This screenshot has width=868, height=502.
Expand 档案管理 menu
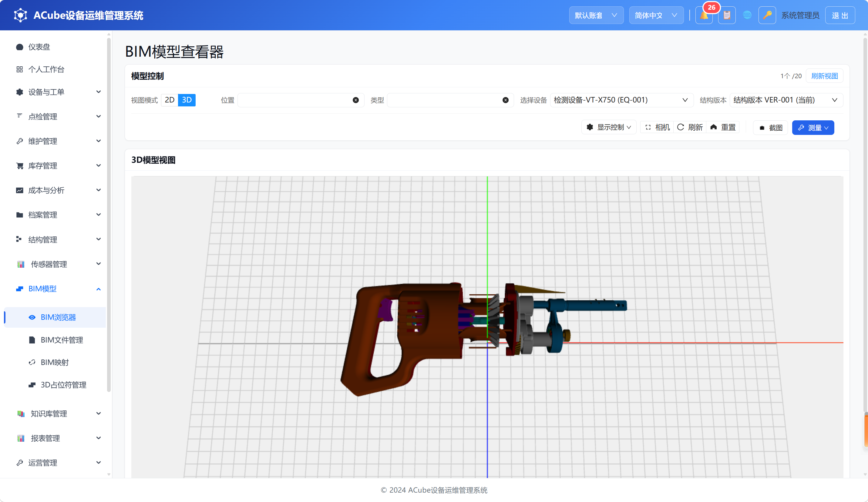(55, 215)
